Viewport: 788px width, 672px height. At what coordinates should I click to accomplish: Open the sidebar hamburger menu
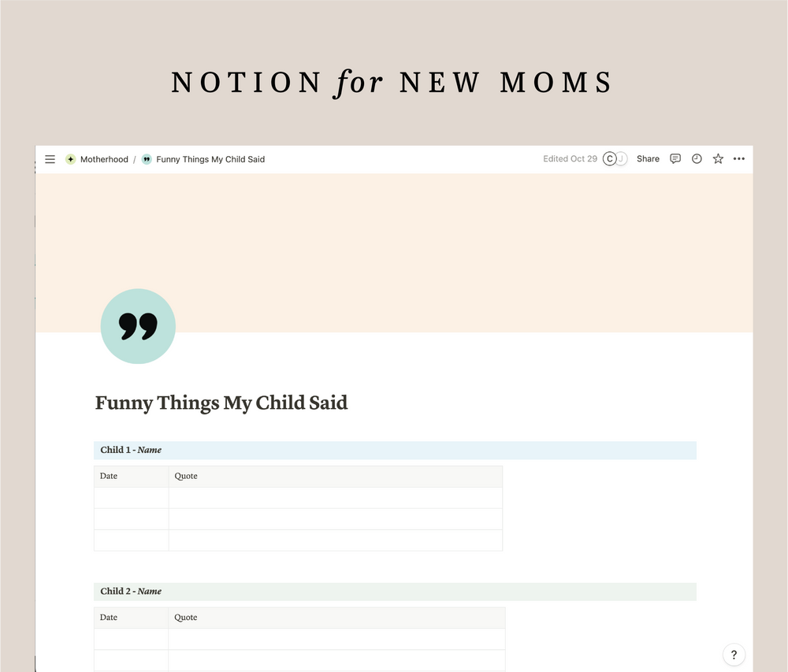point(50,159)
